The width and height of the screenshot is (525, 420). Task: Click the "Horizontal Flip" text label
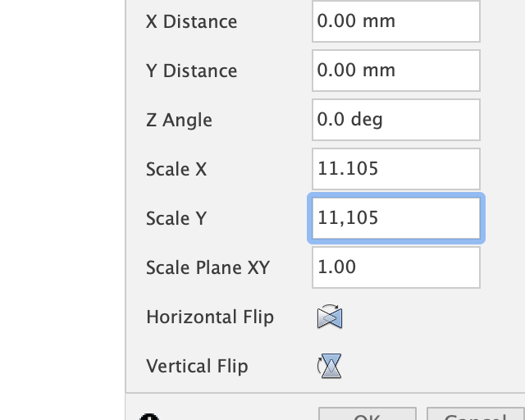pyautogui.click(x=210, y=317)
